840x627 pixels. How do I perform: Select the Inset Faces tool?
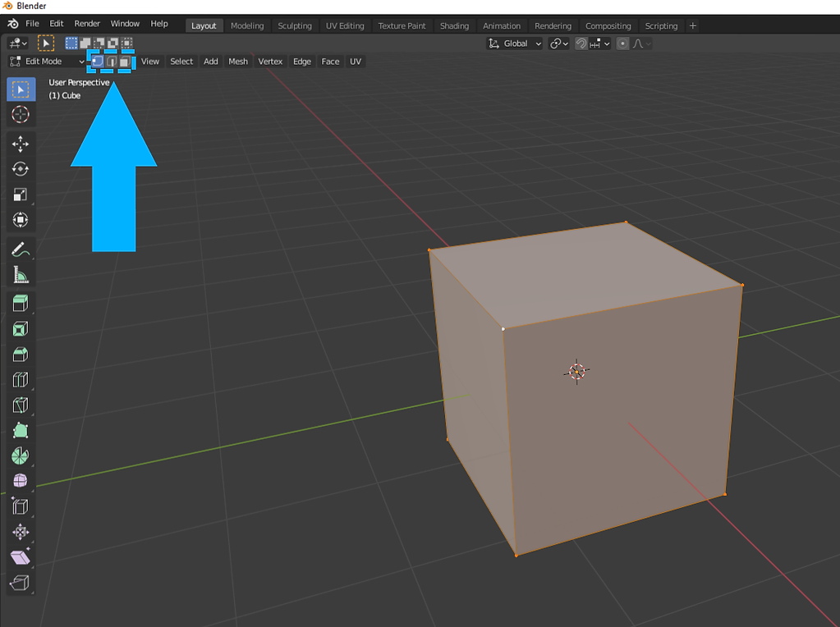[x=21, y=329]
